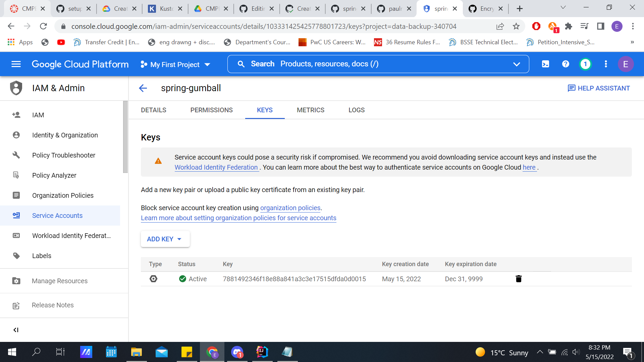
Task: Expand the ADD KEY dropdown
Action: pyautogui.click(x=165, y=239)
